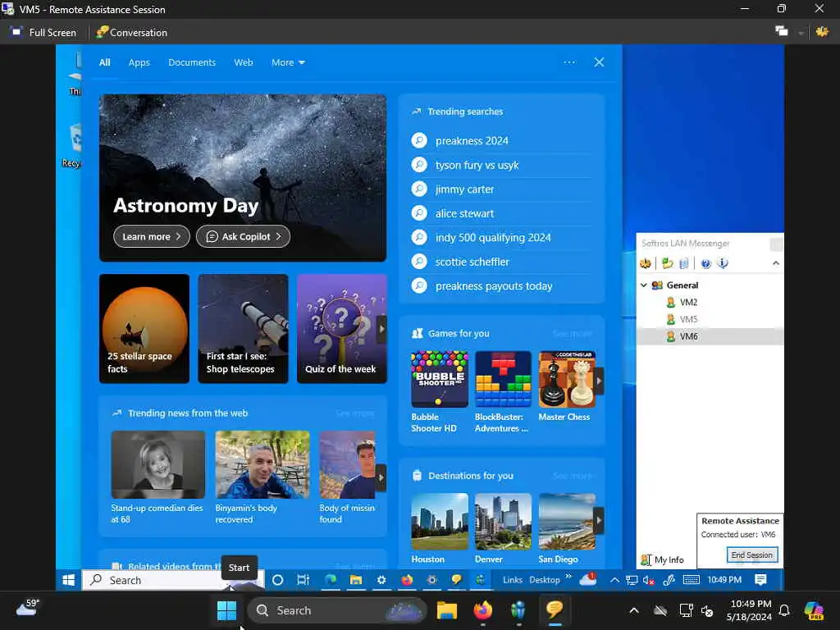Collapse LAN Messenger toolbar with up chevron
840x630 pixels.
776,263
